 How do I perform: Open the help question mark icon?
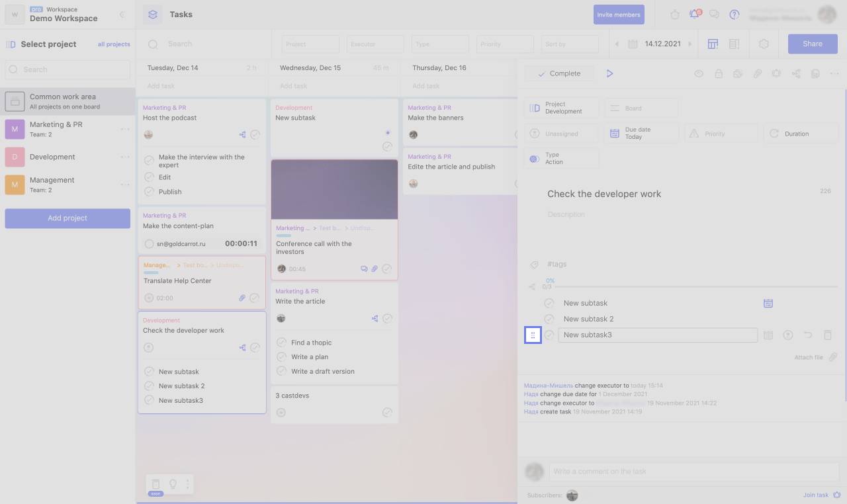(734, 15)
